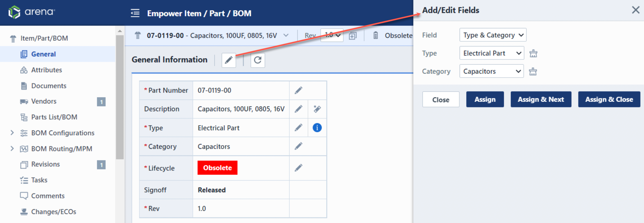Image resolution: width=644 pixels, height=223 pixels.
Task: Edit the Part Number with pencil icon
Action: pyautogui.click(x=298, y=90)
